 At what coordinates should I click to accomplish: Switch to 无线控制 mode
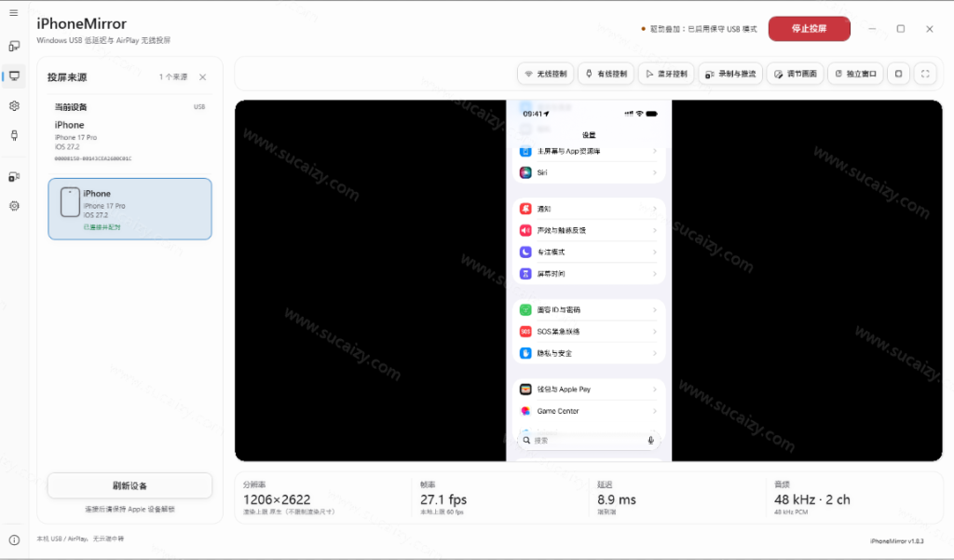tap(546, 74)
